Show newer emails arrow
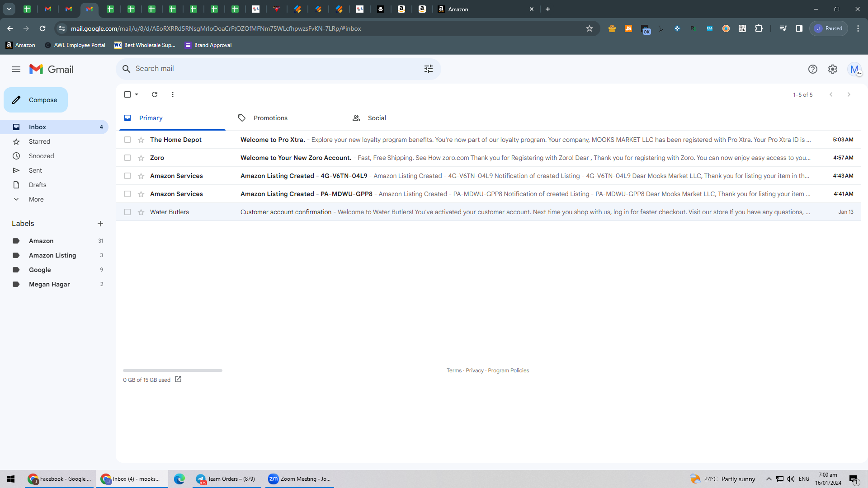Screen dimensions: 868x488 pos(831,94)
